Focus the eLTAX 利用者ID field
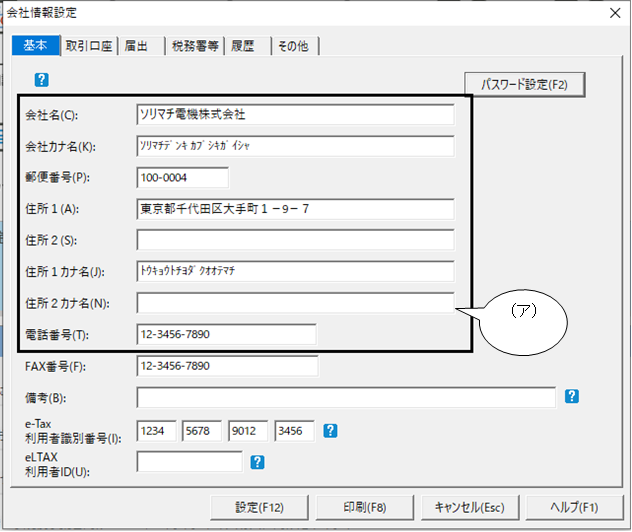The width and height of the screenshot is (632, 532). (189, 462)
